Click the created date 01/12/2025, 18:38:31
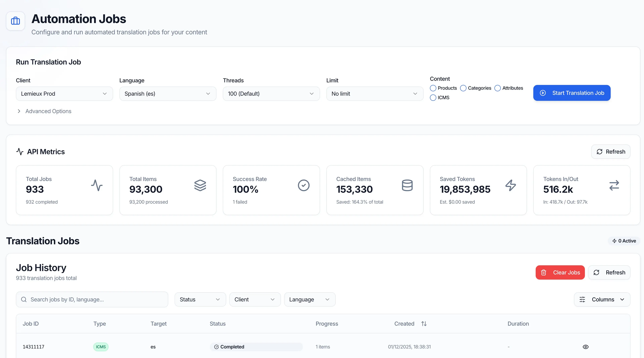 click(x=409, y=347)
